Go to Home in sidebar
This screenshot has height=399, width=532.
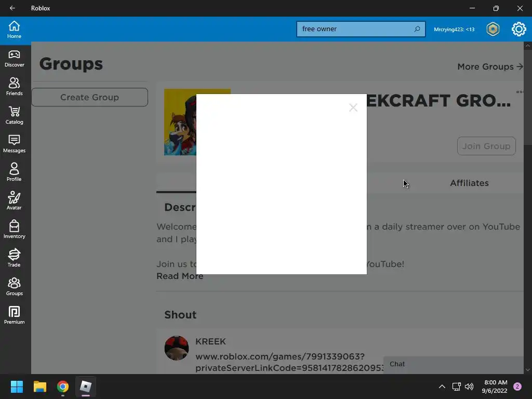click(14, 30)
